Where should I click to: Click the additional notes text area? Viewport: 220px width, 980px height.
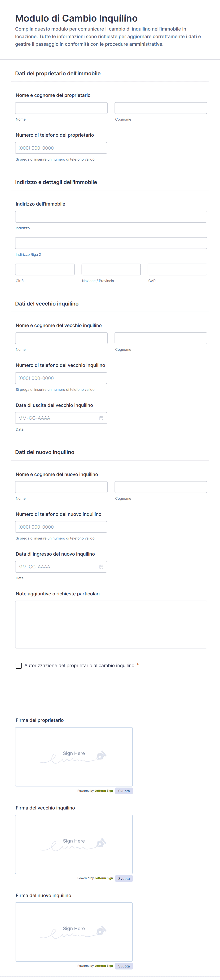(111, 624)
